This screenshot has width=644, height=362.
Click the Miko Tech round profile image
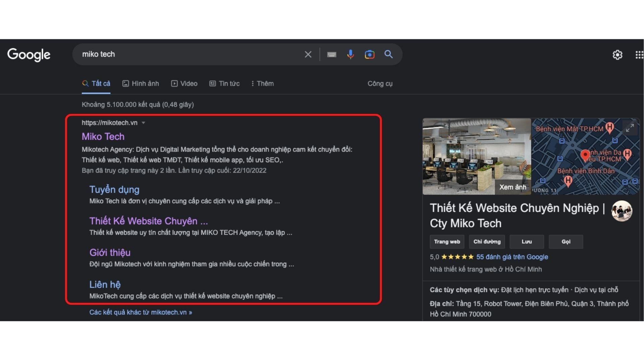(x=622, y=211)
